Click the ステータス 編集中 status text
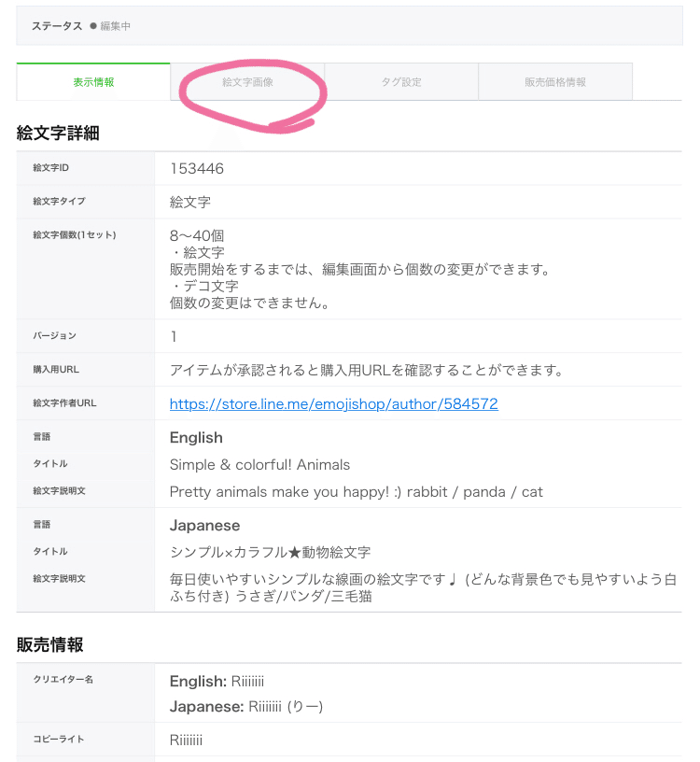Viewport: 700px width, 762px height. [x=81, y=26]
